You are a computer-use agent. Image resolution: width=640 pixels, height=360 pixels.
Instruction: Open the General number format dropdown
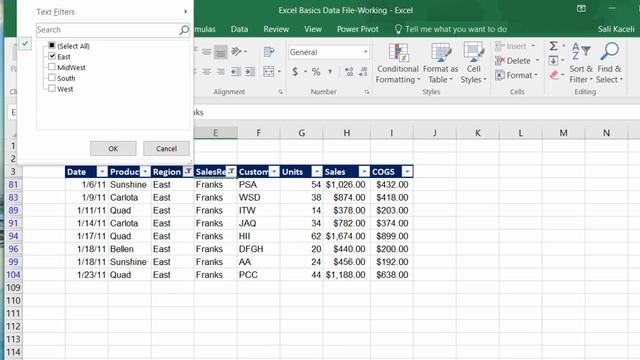click(x=365, y=52)
